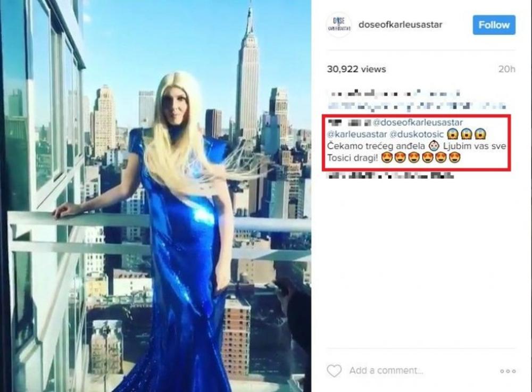532x392 pixels.
Task: Click the heart-eyes emoji row in the comment
Action: pos(421,157)
